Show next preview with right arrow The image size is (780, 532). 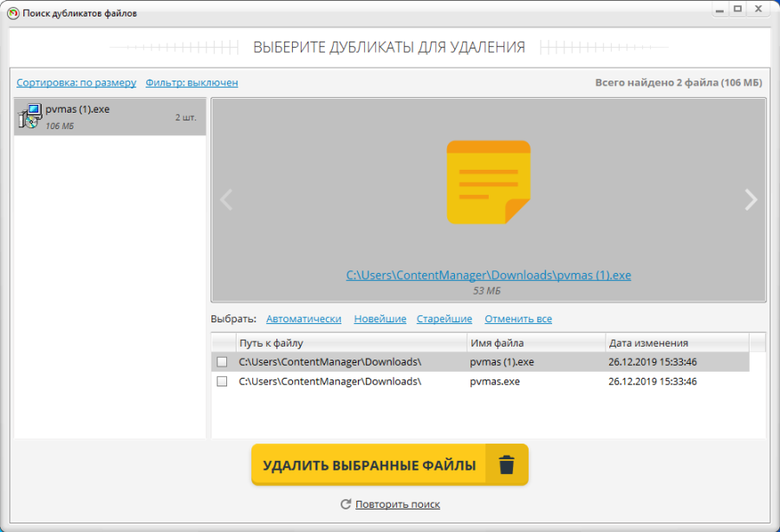pyautogui.click(x=751, y=200)
